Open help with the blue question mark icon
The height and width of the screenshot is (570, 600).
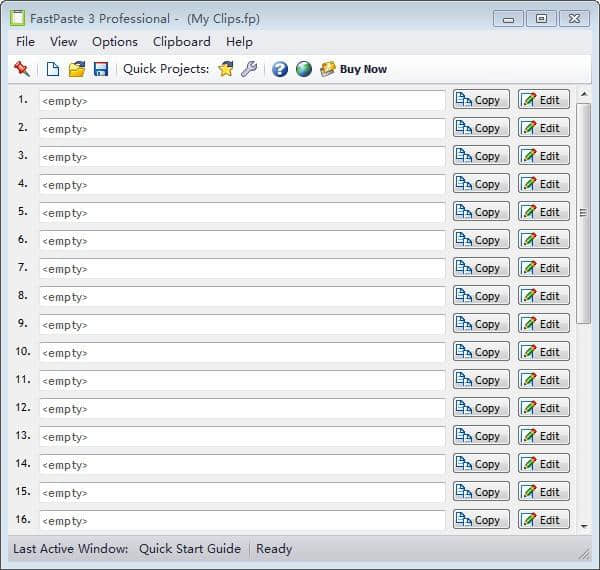pos(280,69)
